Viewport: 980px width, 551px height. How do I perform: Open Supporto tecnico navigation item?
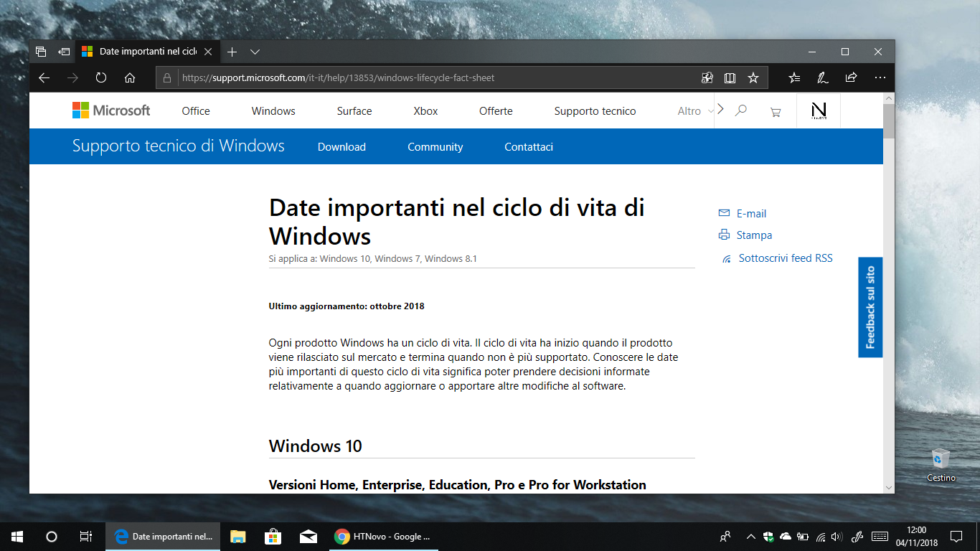coord(595,110)
